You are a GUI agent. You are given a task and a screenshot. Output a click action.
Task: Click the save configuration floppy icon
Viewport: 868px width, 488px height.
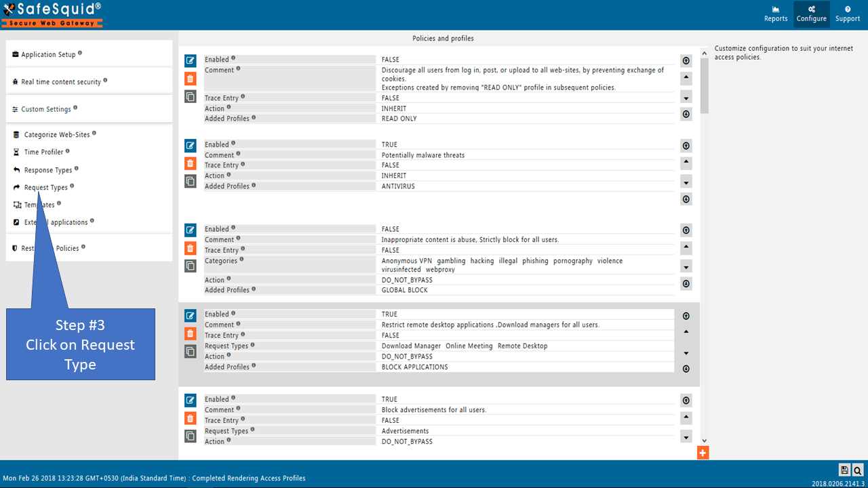click(844, 470)
